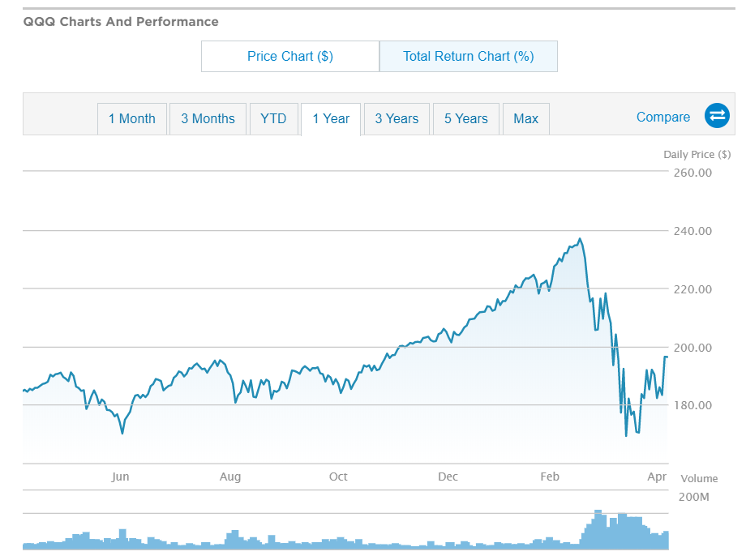This screenshot has width=746, height=560.
Task: Select the 5 Years time range
Action: 465,118
